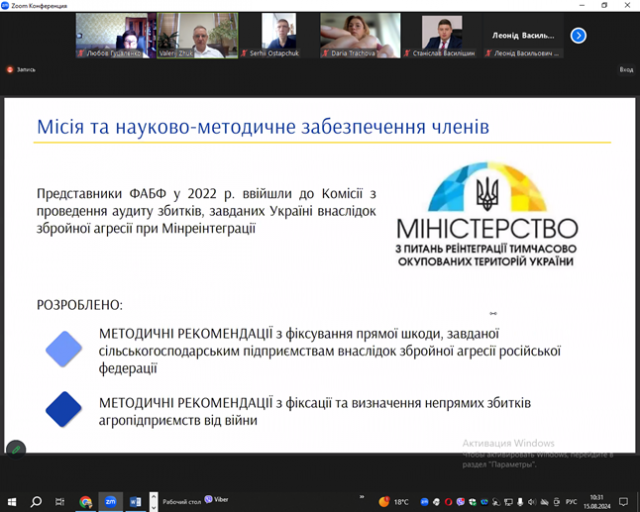Viewport: 640px width, 512px height.
Task: Click Viber tray icon
Action: [x=460, y=502]
